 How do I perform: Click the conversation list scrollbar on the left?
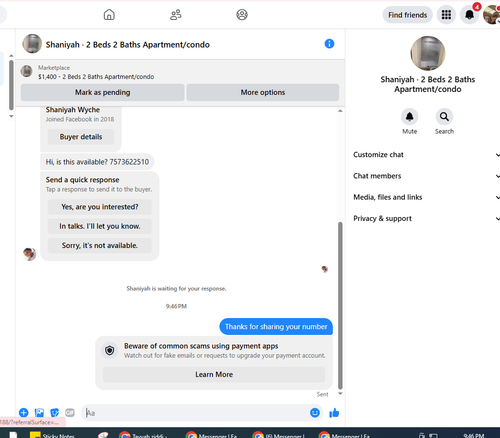point(11,85)
